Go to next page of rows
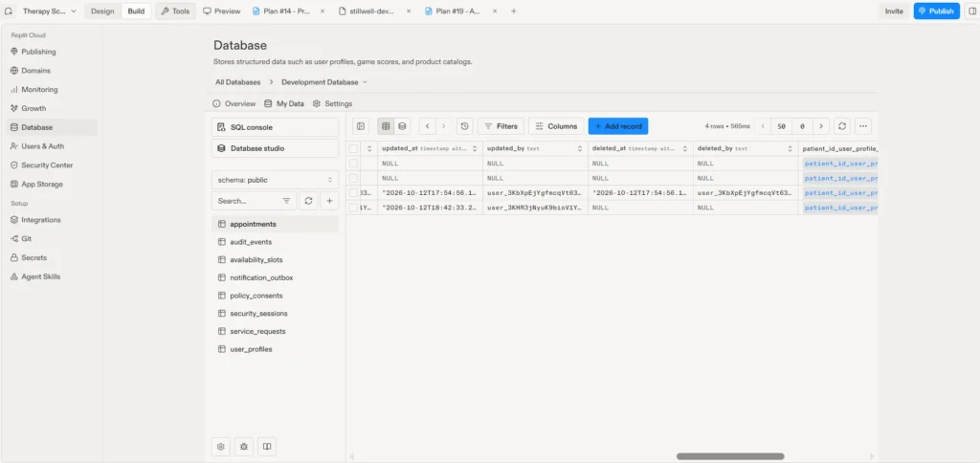 pyautogui.click(x=821, y=126)
